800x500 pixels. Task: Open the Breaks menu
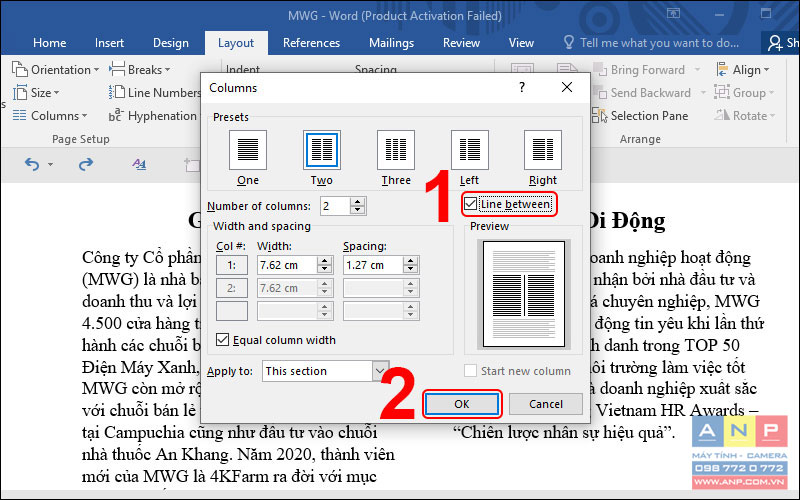[140, 69]
